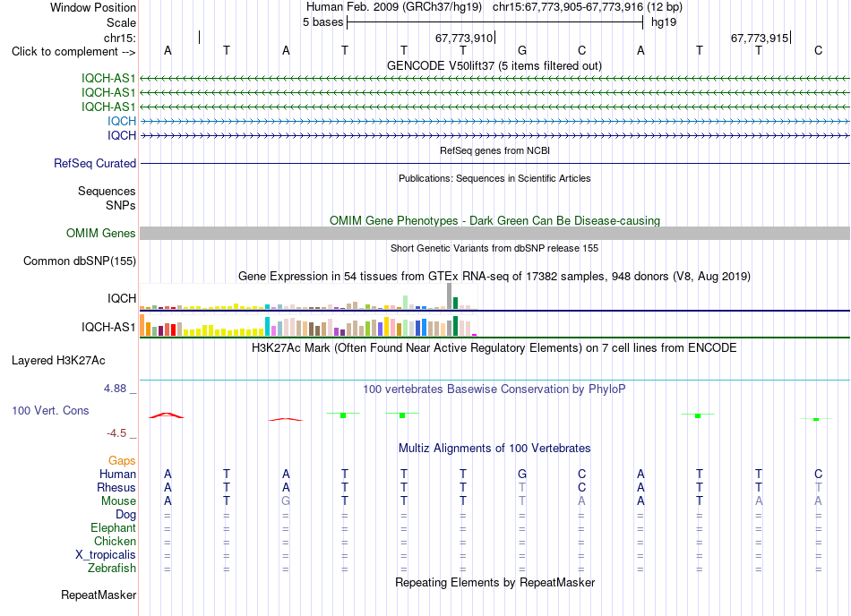The image size is (851, 616).
Task: Select the Window Position label
Action: point(93,7)
